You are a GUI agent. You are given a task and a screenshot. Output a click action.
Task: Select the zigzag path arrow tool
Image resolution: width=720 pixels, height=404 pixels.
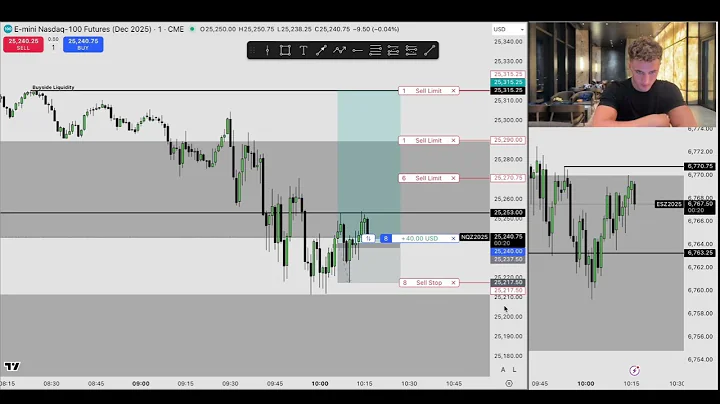click(339, 50)
